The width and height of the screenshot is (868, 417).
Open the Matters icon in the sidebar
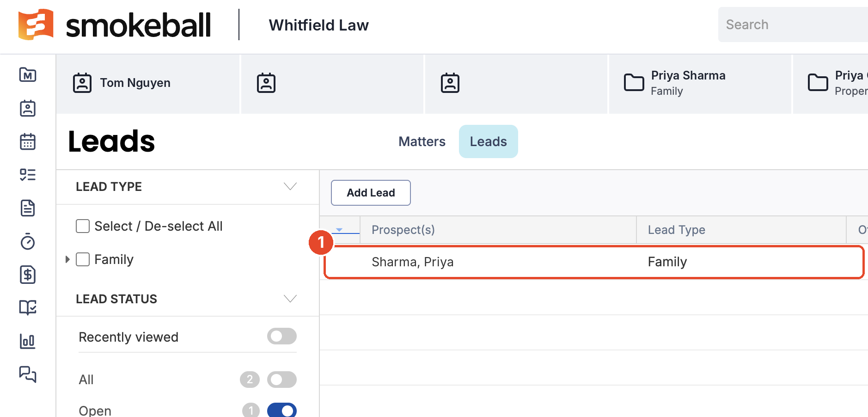click(28, 74)
